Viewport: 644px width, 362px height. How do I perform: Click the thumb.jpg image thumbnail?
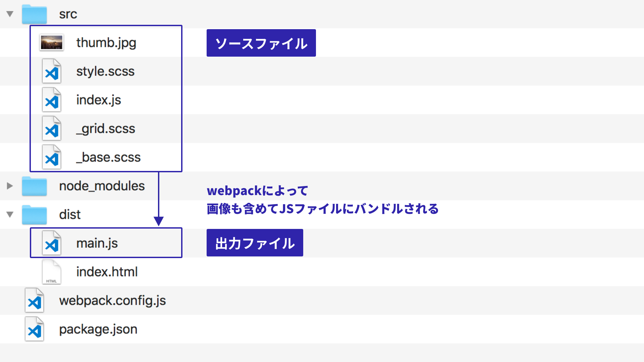pyautogui.click(x=51, y=43)
